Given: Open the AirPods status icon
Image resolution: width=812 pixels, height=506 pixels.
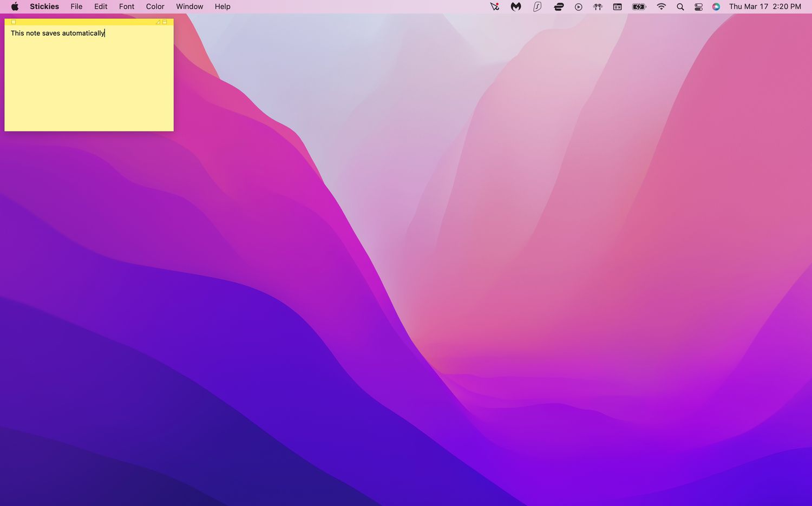Looking at the screenshot, I should [598, 6].
